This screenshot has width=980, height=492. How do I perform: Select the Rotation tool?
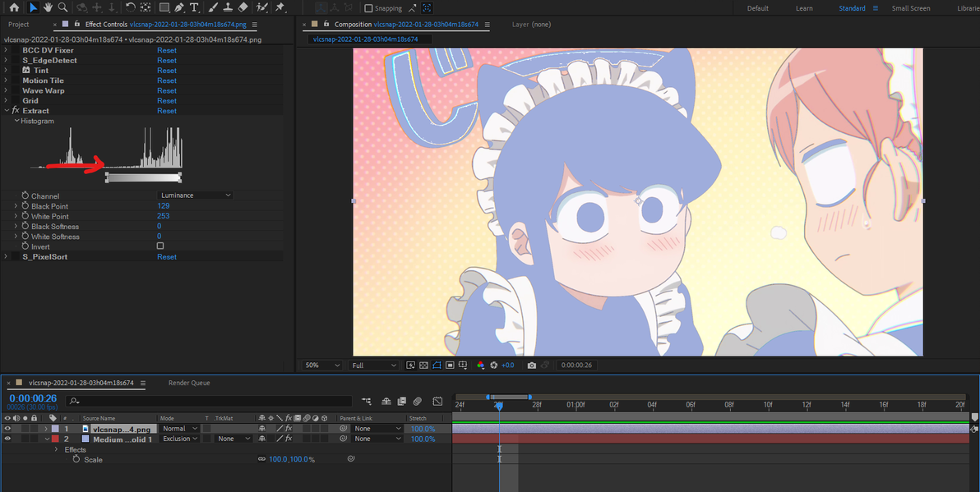pyautogui.click(x=130, y=7)
